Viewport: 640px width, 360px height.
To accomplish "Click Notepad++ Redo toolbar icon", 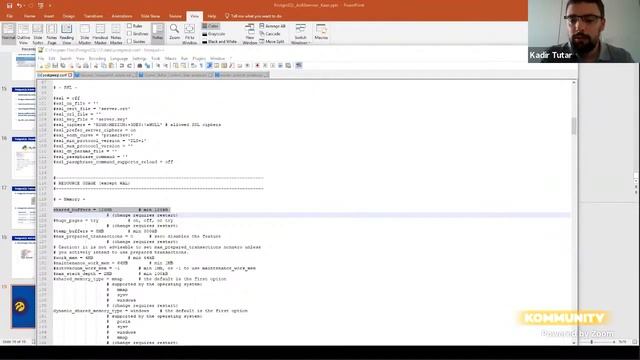I will [129, 66].
